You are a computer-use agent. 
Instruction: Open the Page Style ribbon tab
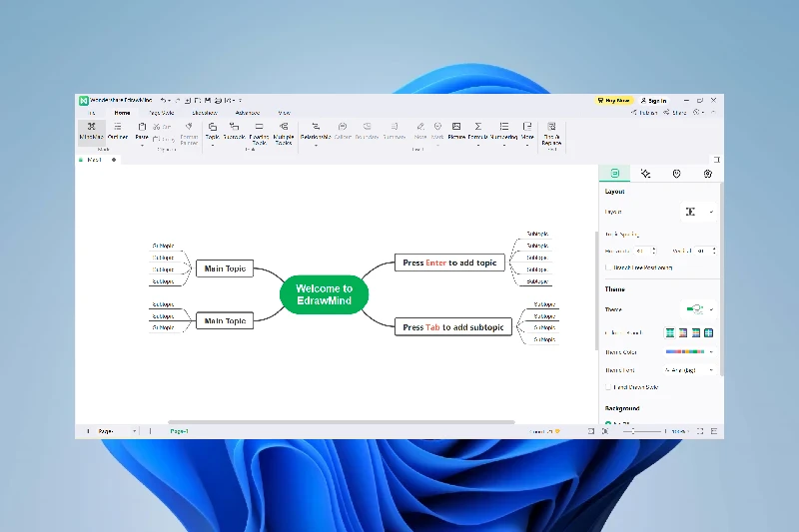pos(161,113)
